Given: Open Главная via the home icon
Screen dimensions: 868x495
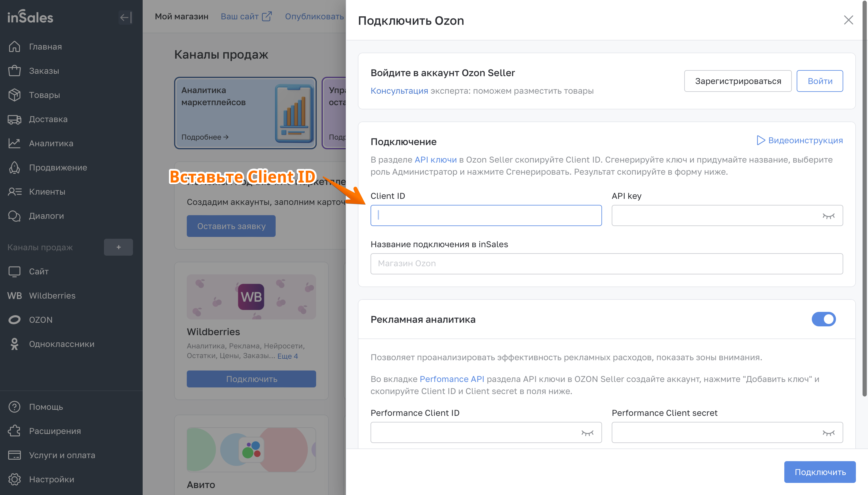Looking at the screenshot, I should [14, 47].
